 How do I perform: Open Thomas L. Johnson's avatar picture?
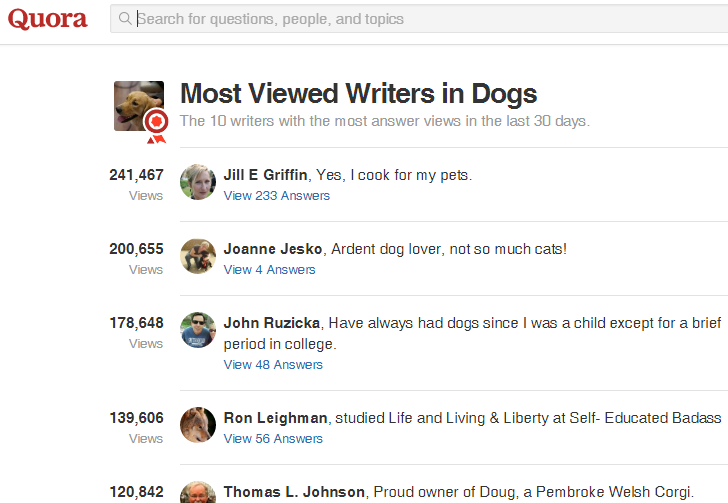click(198, 492)
